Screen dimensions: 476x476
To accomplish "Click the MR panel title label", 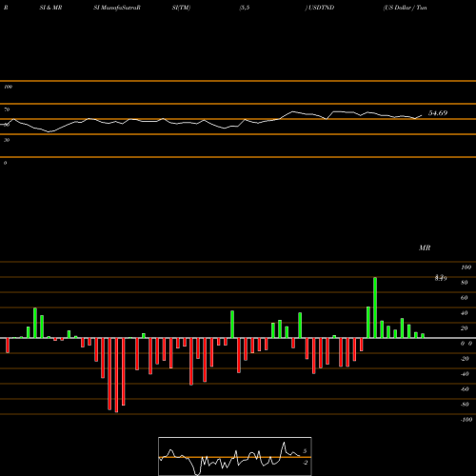I will [425, 248].
